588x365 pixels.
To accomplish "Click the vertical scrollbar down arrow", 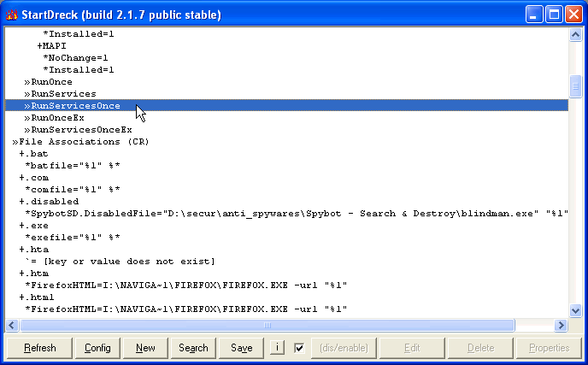I will pos(575,310).
